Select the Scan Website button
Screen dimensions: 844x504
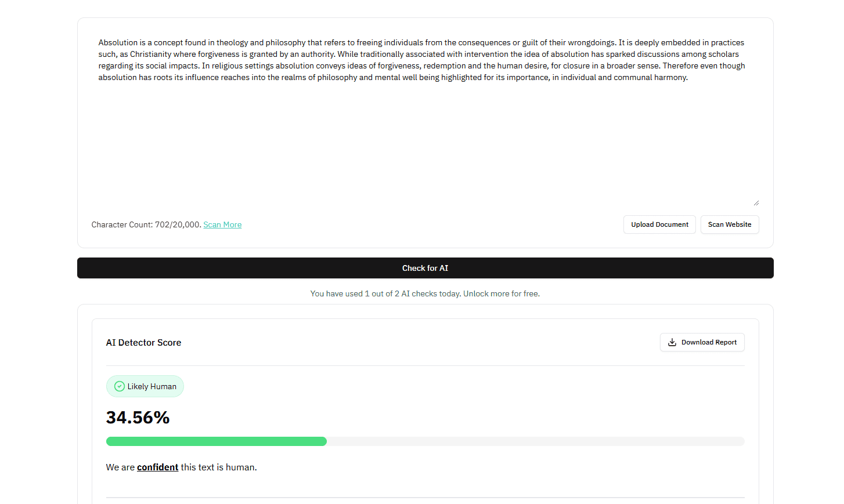(730, 224)
